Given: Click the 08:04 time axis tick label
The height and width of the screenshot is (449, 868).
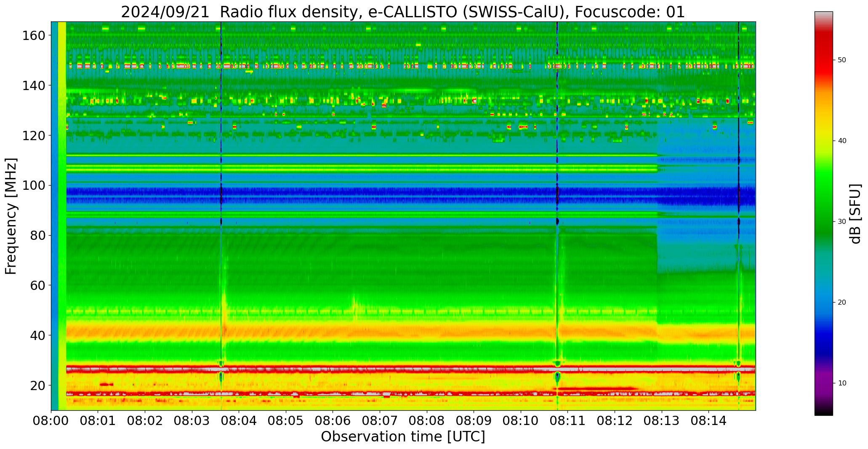Looking at the screenshot, I should (239, 420).
